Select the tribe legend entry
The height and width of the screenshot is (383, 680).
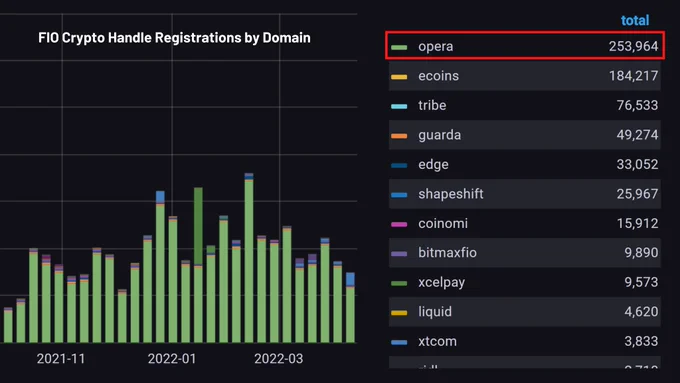click(525, 105)
